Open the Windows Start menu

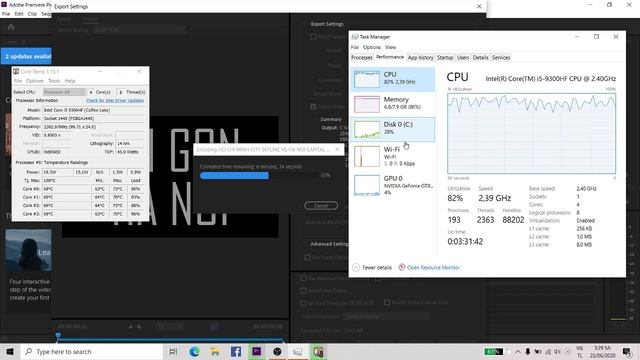pyautogui.click(x=10, y=351)
